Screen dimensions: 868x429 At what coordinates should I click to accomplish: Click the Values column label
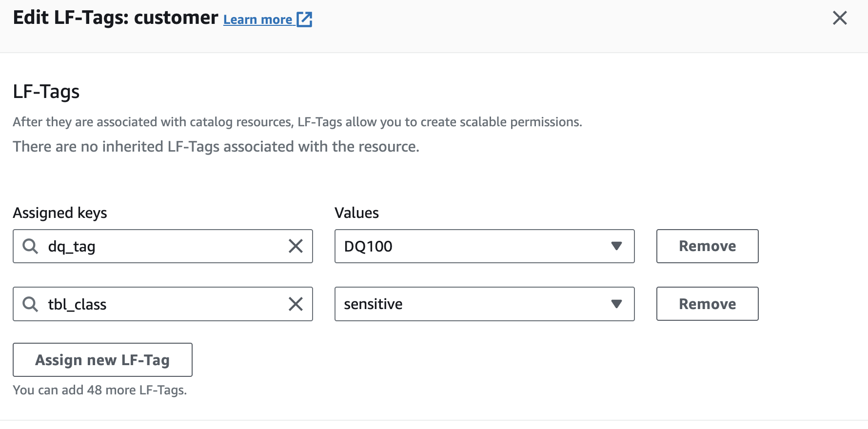click(356, 213)
